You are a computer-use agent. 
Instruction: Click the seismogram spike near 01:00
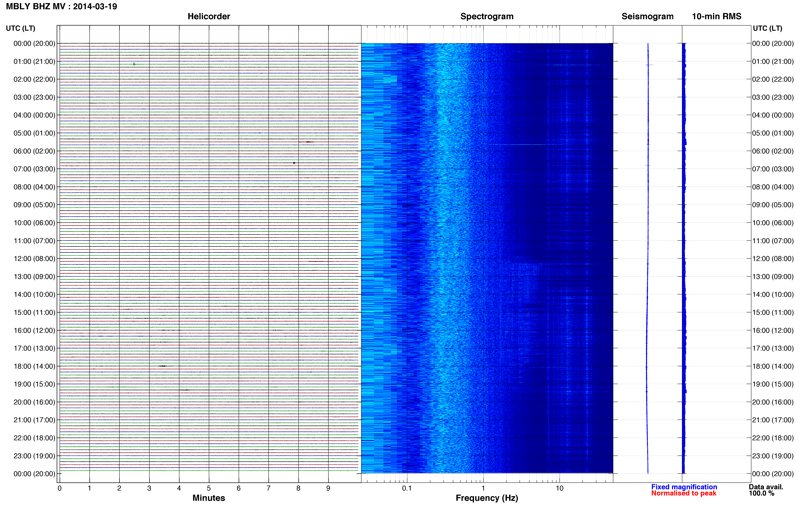pos(649,65)
